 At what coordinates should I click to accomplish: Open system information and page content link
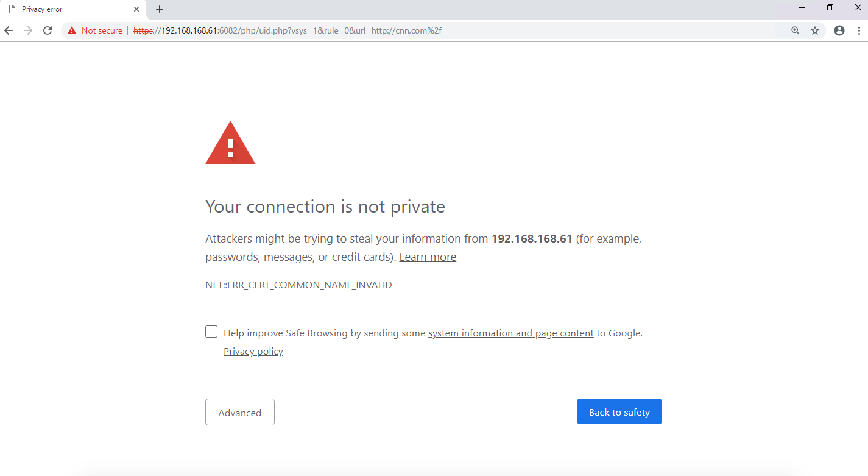tap(510, 333)
